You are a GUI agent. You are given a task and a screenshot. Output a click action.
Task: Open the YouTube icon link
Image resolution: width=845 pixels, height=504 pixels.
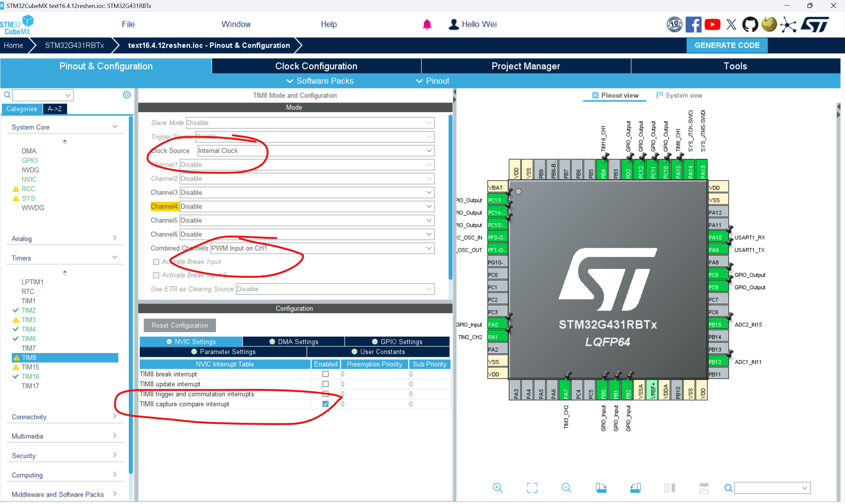(x=712, y=25)
